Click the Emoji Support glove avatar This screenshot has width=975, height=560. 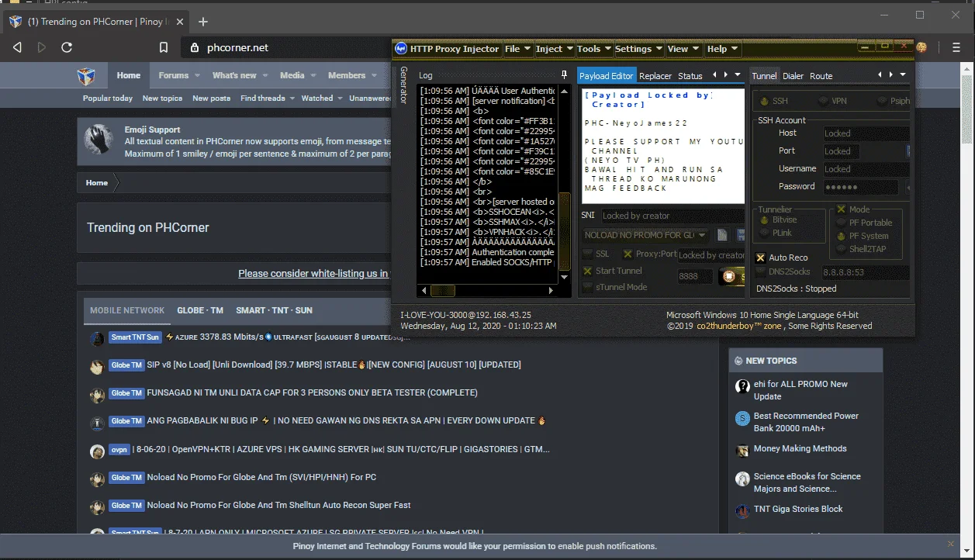(x=99, y=140)
